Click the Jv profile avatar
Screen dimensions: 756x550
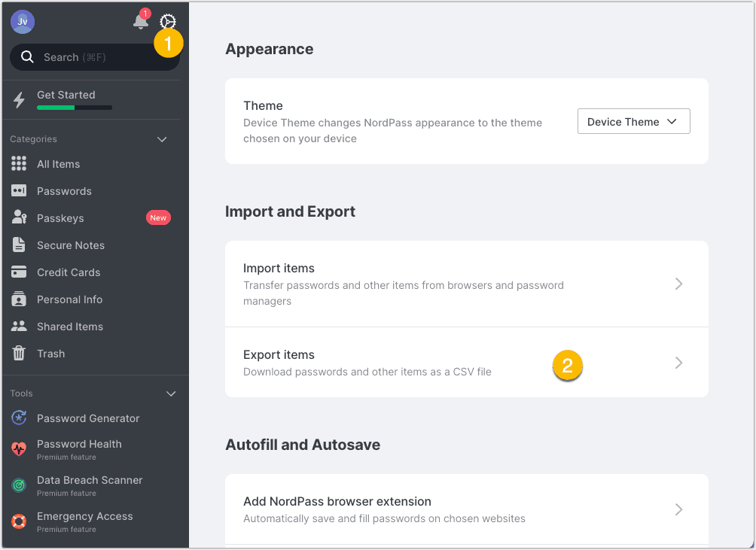[22, 22]
